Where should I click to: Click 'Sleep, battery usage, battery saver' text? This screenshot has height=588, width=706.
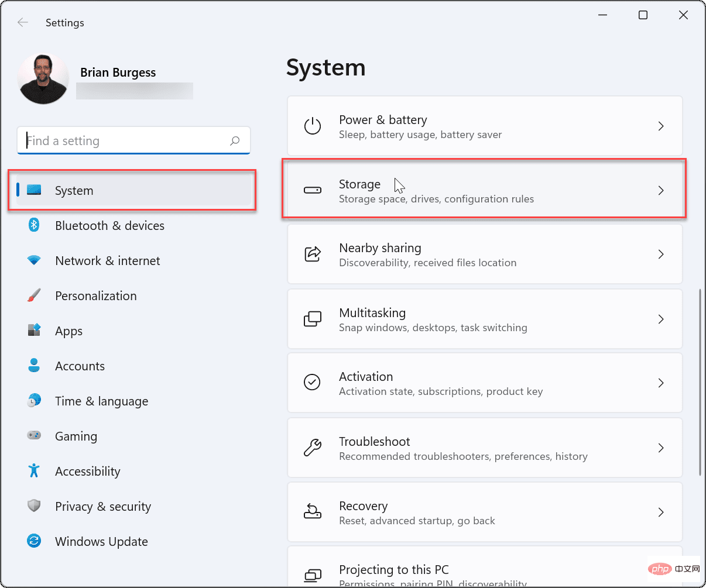(x=420, y=135)
